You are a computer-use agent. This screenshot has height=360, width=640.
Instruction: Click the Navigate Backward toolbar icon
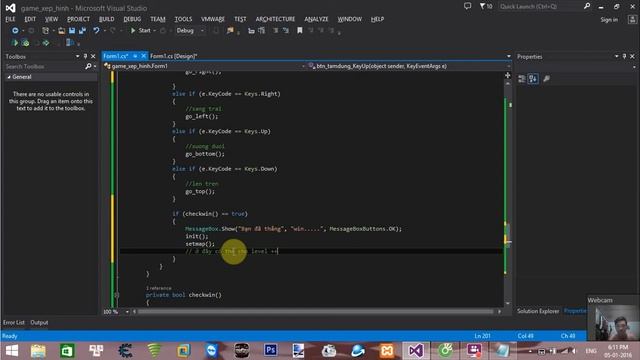15,31
